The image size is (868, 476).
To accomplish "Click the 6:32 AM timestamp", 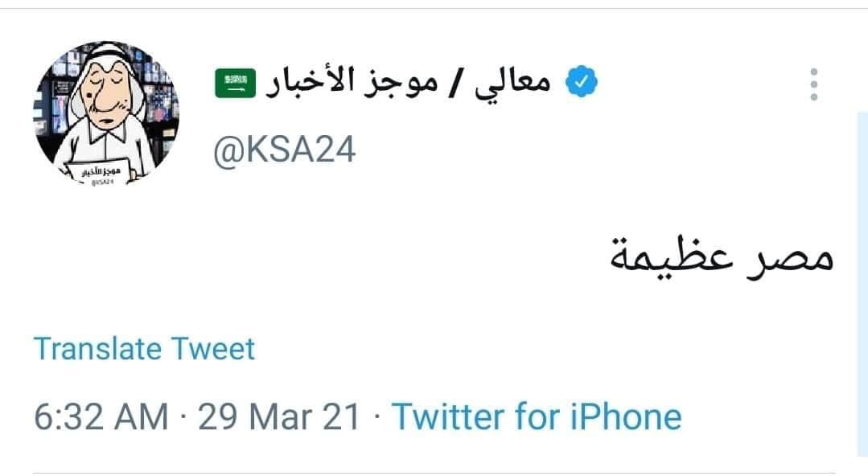I will click(101, 416).
